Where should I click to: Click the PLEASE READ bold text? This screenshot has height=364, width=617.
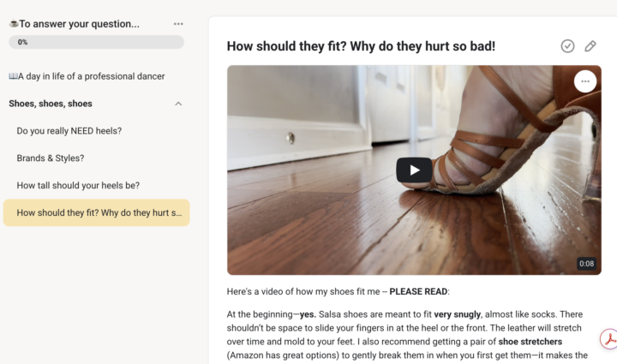[x=418, y=292]
